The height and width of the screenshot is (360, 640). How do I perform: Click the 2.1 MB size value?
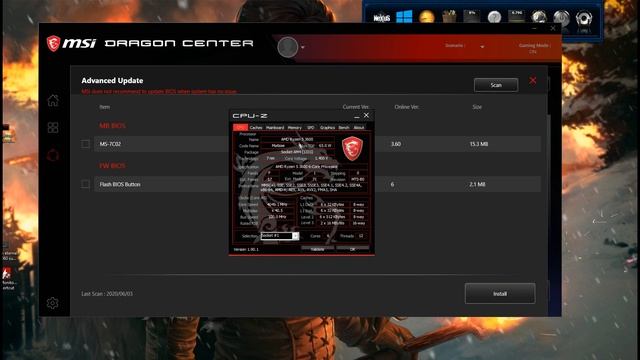click(477, 184)
